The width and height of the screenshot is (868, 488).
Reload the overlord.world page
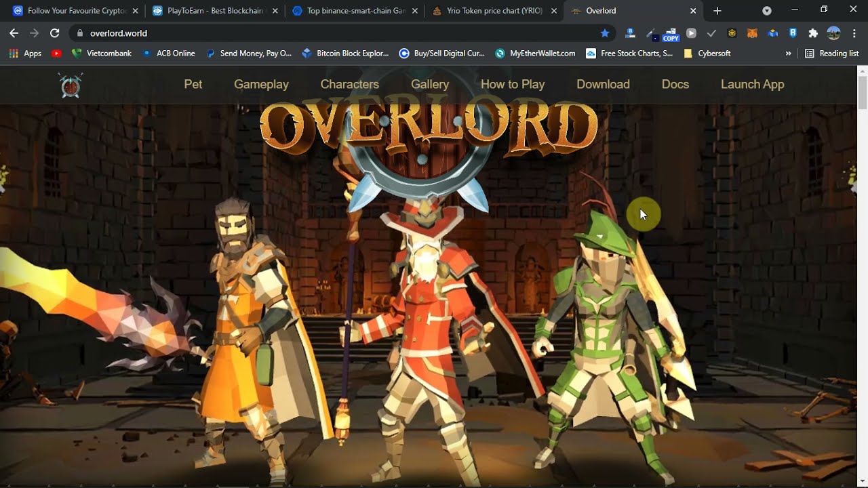[54, 33]
